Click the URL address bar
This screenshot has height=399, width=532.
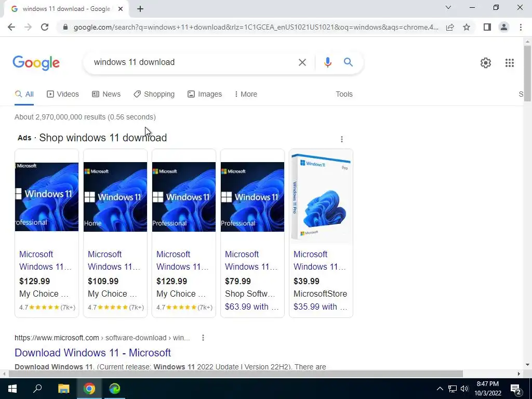pyautogui.click(x=256, y=27)
